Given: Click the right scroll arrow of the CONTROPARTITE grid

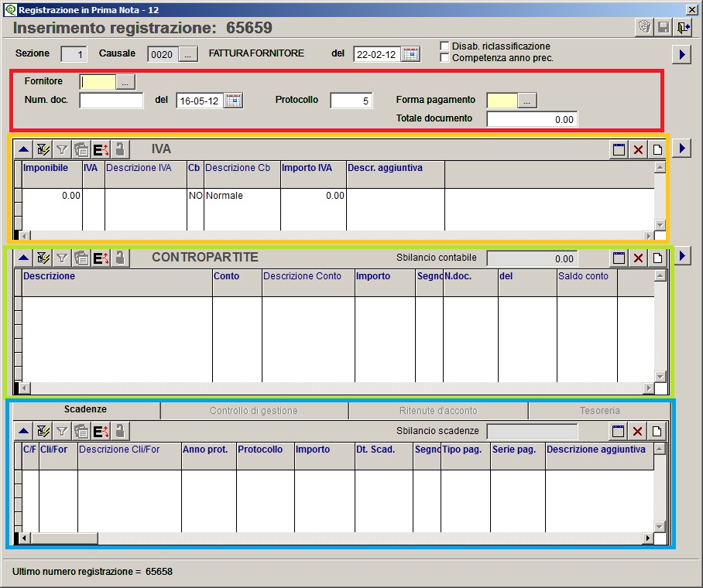Looking at the screenshot, I should point(648,388).
